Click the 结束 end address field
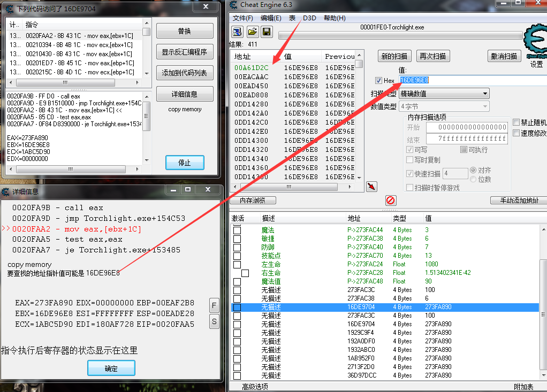Viewport: 547px width, 392px height. [x=467, y=139]
